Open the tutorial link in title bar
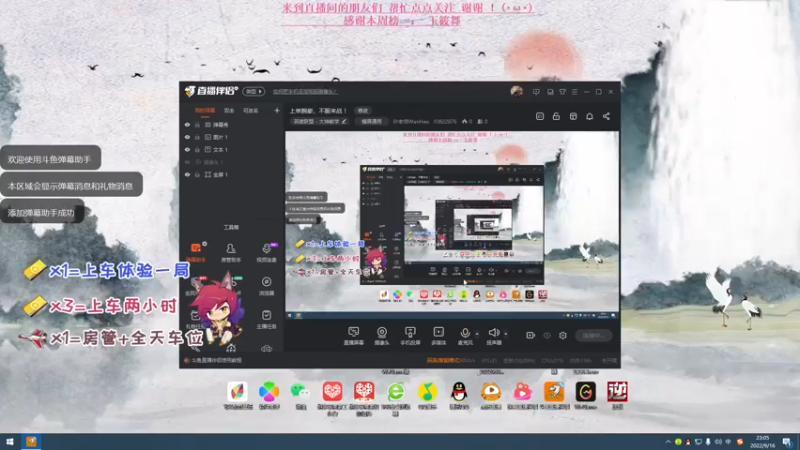This screenshot has height=450, width=800. click(x=305, y=92)
